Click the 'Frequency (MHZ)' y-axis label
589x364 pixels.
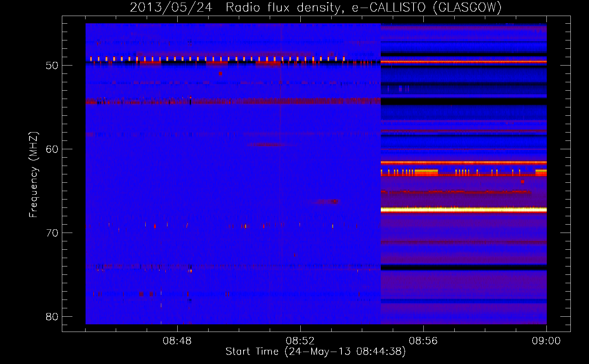33,175
